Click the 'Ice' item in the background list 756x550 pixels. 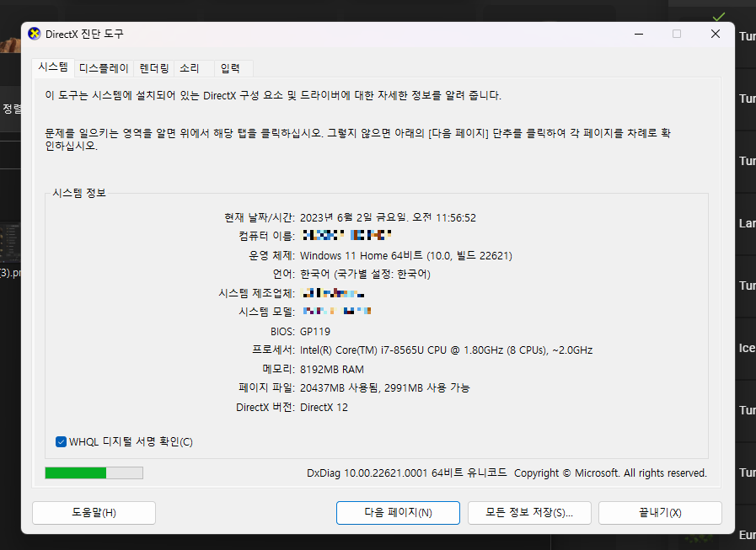(747, 348)
